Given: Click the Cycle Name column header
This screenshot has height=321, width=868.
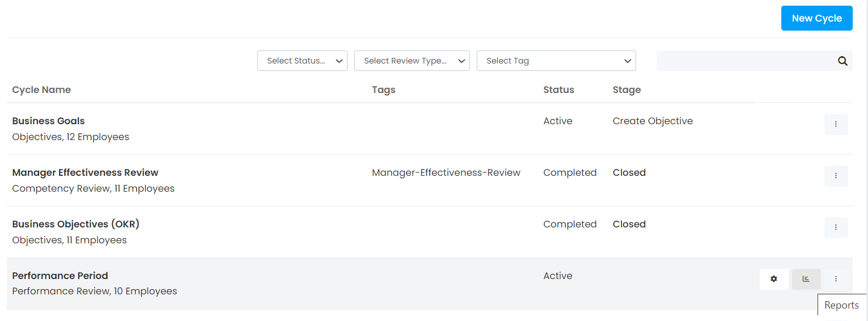Looking at the screenshot, I should click(41, 90).
